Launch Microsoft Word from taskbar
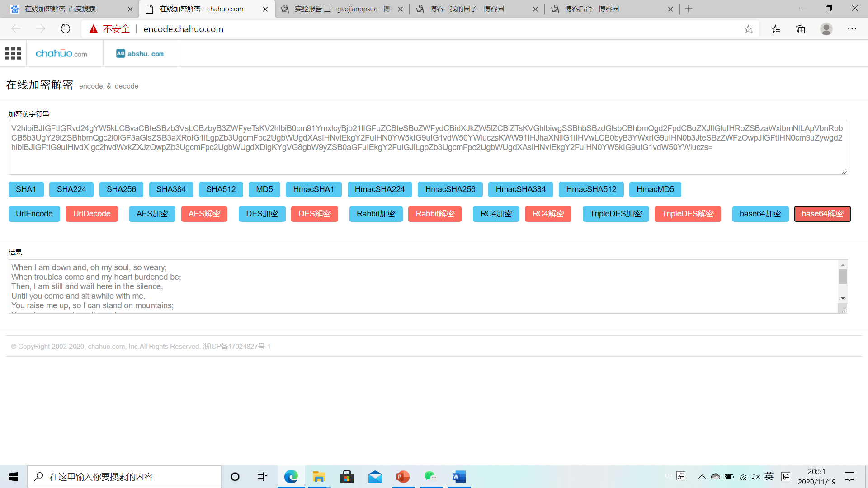 coord(459,477)
